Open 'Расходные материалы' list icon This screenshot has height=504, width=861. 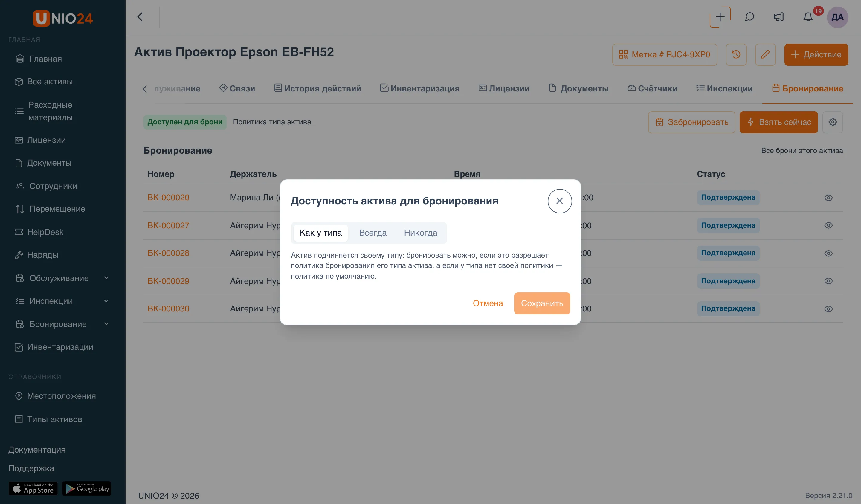(19, 111)
